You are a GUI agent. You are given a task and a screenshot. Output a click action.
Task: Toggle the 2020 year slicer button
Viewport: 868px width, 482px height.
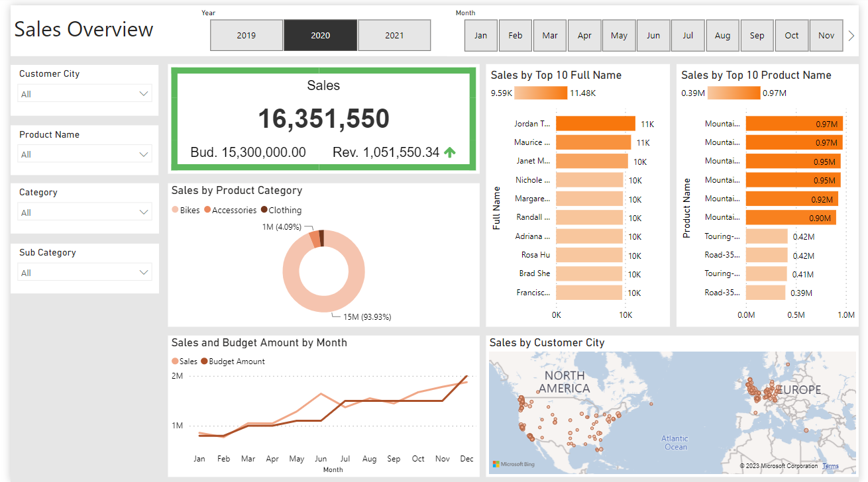320,36
